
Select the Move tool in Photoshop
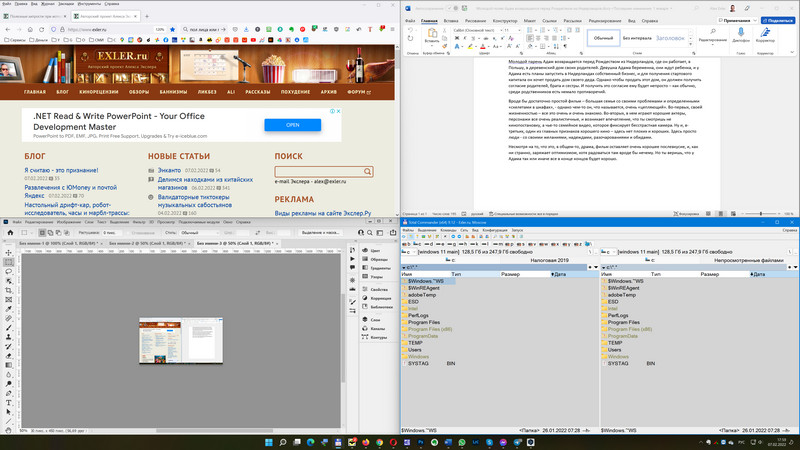tap(8, 251)
